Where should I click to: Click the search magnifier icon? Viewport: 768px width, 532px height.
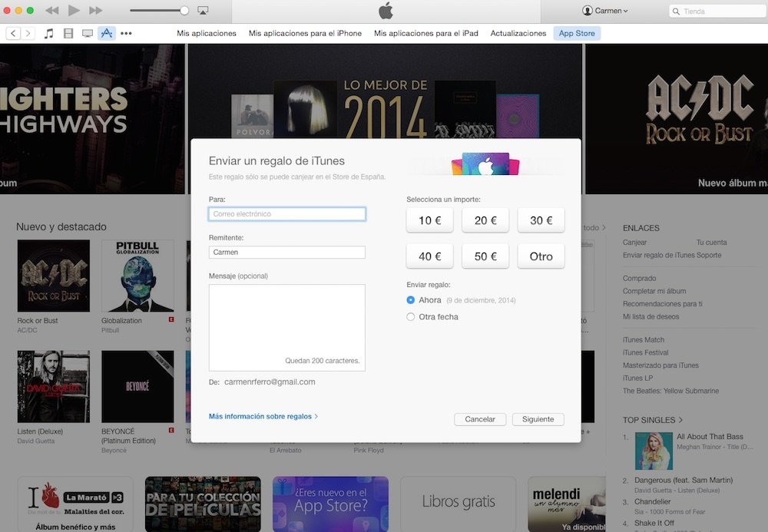click(x=677, y=12)
